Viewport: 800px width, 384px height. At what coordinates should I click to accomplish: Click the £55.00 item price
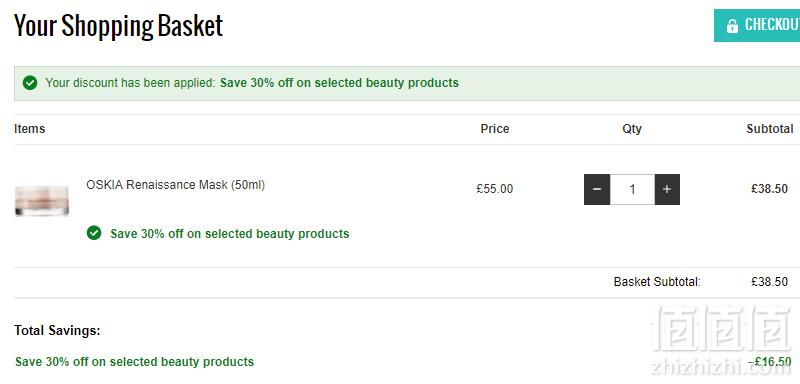pyautogui.click(x=495, y=189)
